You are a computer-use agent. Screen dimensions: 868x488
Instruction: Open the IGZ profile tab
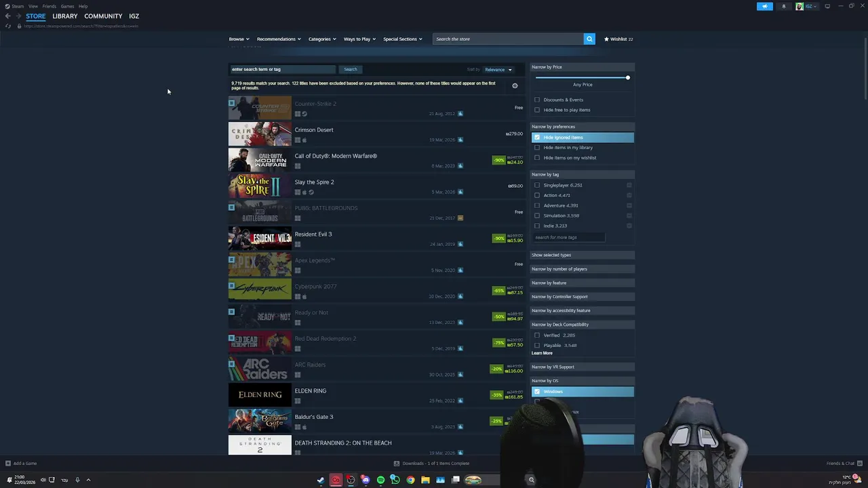(x=134, y=16)
